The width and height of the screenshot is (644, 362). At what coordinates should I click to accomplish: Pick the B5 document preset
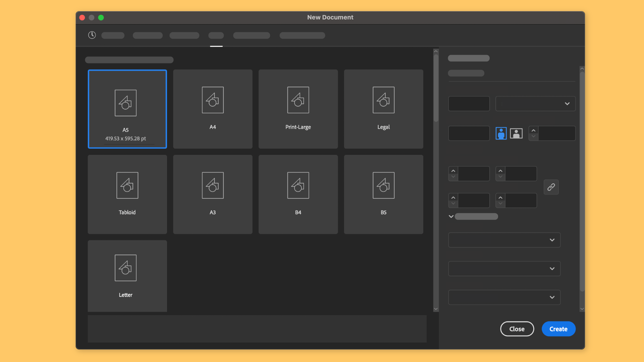[x=383, y=194]
